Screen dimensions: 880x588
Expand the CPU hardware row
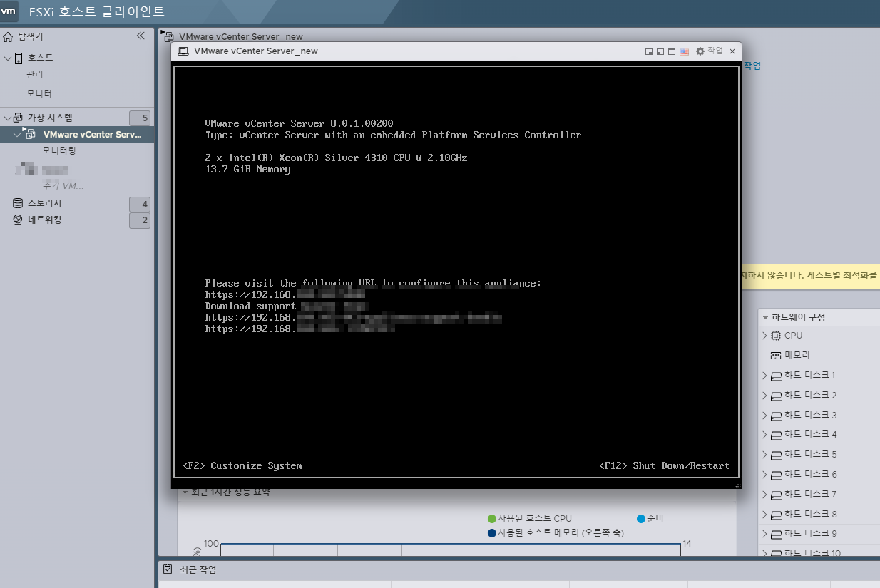[x=764, y=336]
